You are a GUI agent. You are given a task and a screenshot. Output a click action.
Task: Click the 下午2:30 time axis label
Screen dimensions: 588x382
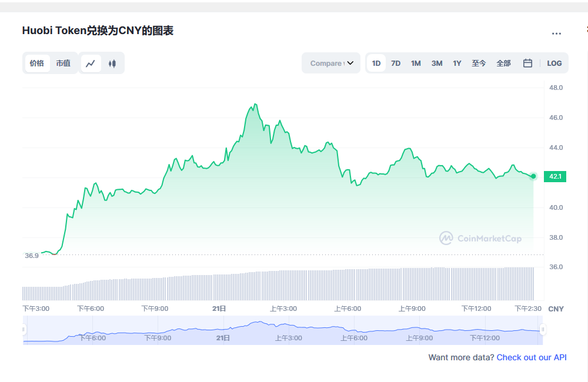(x=528, y=309)
